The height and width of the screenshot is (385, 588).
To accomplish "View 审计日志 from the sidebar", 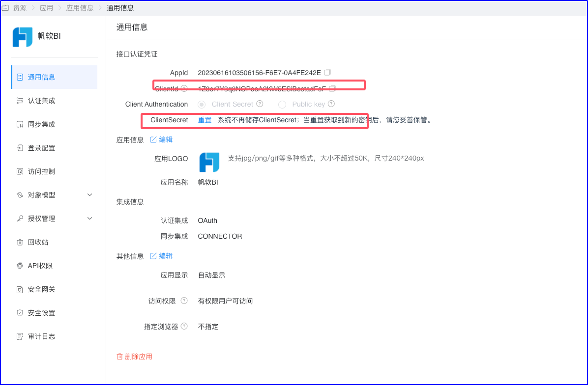I will pos(55,337).
